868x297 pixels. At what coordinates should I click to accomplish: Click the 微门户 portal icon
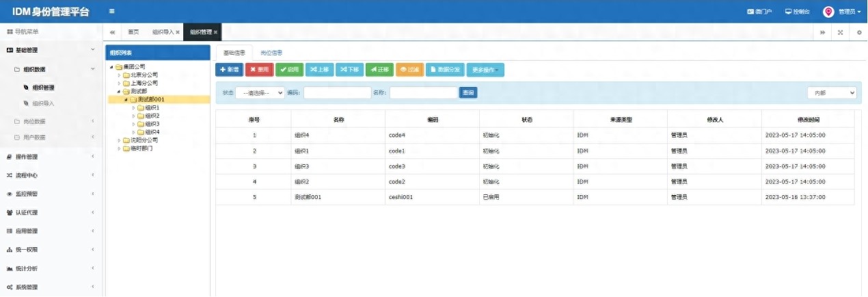tap(750, 12)
